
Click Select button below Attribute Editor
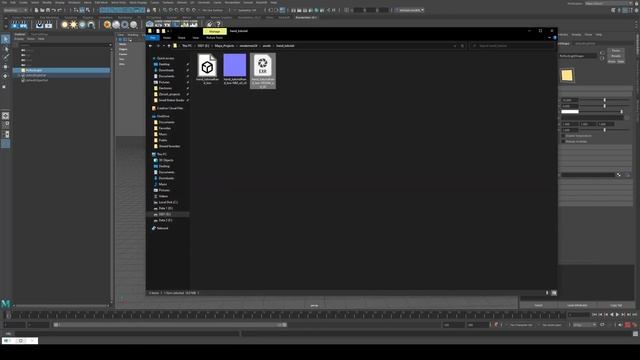tap(538, 305)
